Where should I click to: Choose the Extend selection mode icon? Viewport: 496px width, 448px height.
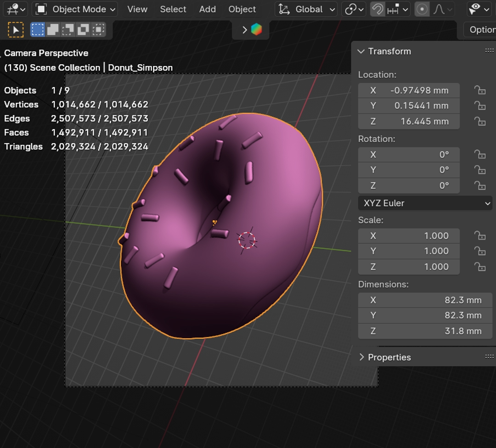(x=53, y=30)
